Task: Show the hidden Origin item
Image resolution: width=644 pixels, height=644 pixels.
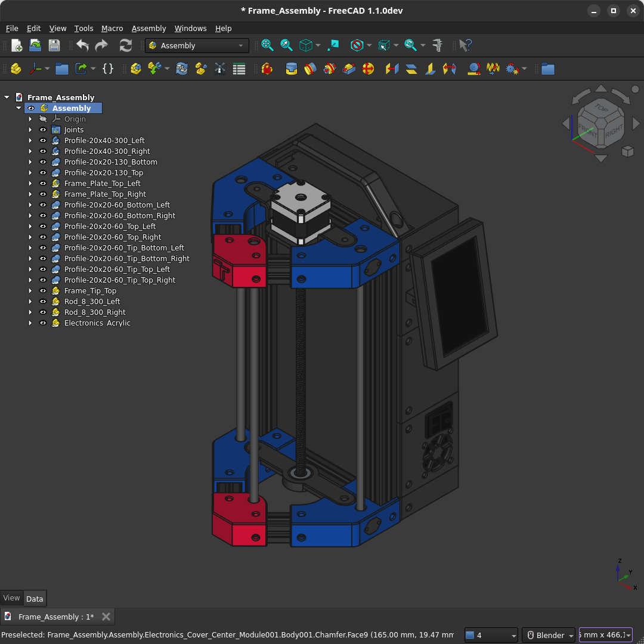Action: [43, 119]
